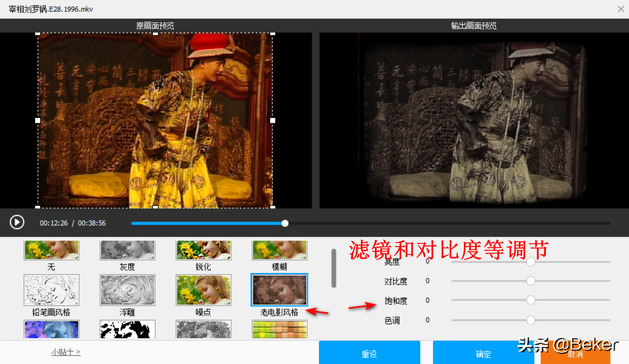Adjust the 对比度 contrast slider handle
The height and width of the screenshot is (364, 629).
[x=531, y=280]
